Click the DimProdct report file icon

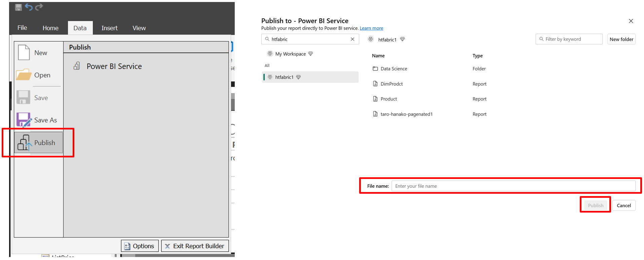[375, 83]
